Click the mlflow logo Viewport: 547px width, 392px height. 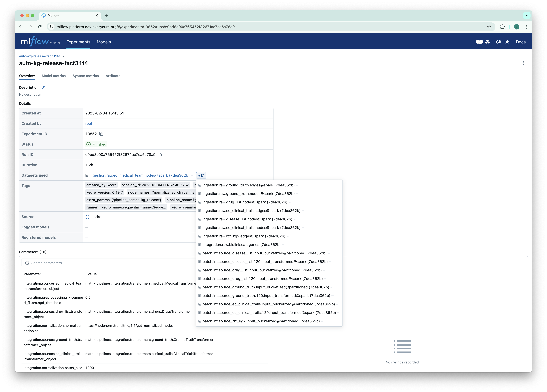(35, 41)
